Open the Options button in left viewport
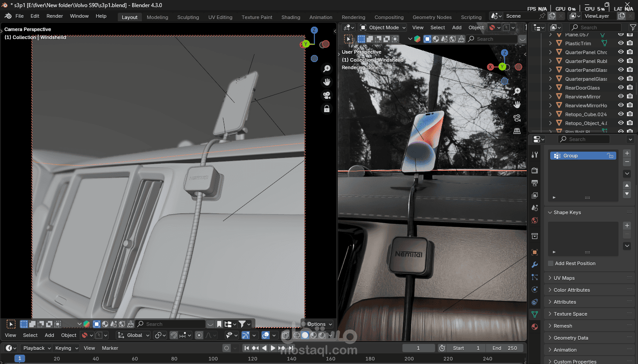 [x=317, y=324]
